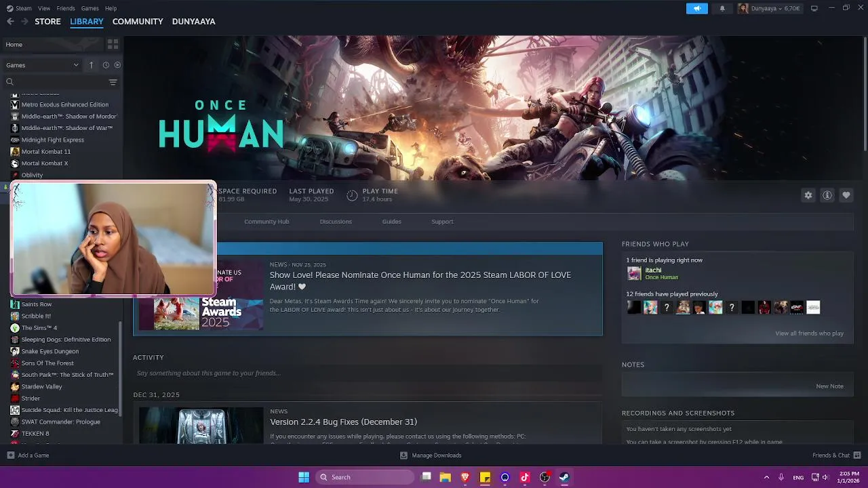Viewport: 868px width, 488px height.
Task: Expand the Games filter dropdown
Action: (x=42, y=65)
